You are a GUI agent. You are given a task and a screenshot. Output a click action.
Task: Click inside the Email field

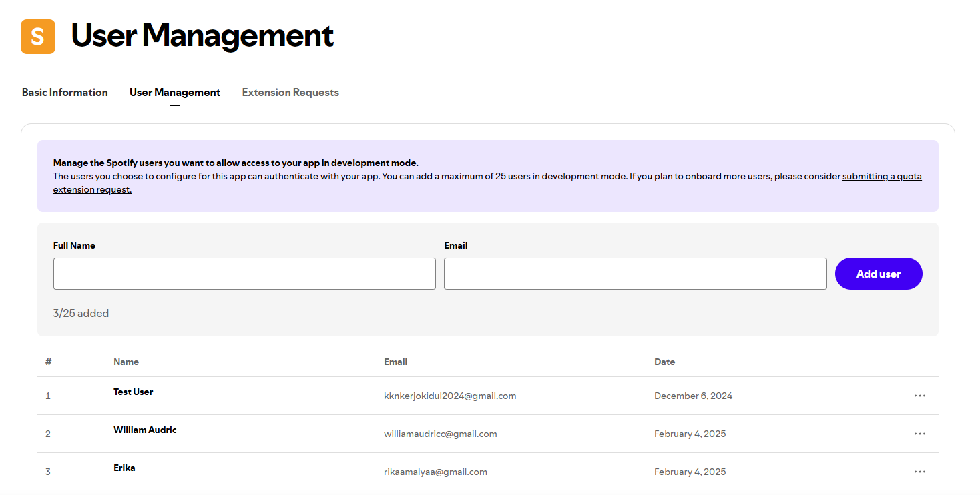point(635,274)
